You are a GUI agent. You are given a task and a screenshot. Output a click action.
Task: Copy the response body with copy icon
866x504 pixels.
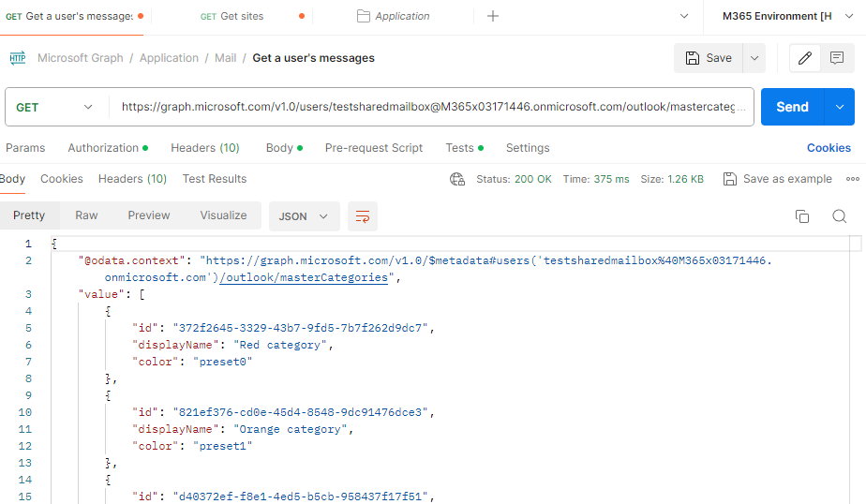pyautogui.click(x=802, y=216)
